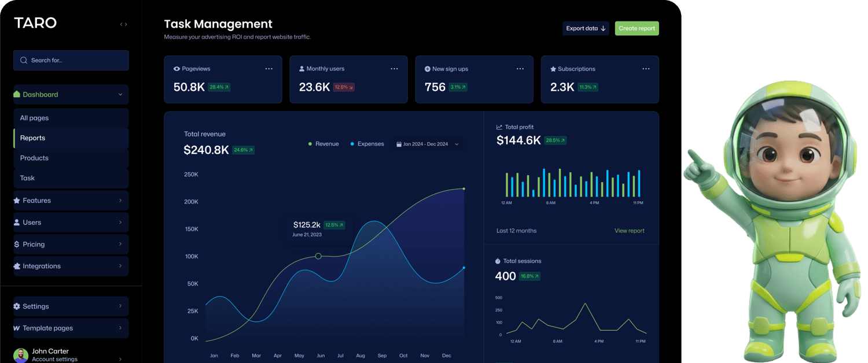The height and width of the screenshot is (363, 868).
Task: Switch to the Task page in sidebar
Action: pos(27,177)
